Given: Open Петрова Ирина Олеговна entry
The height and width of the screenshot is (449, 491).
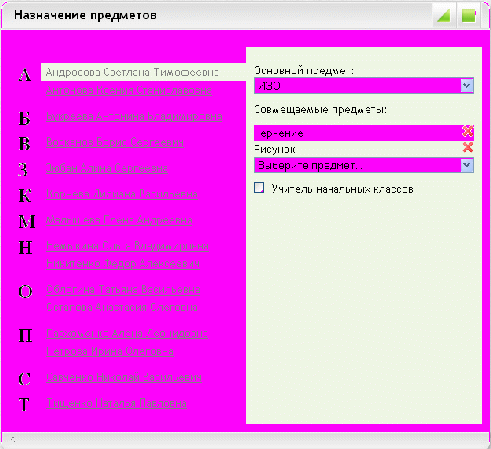Looking at the screenshot, I should pos(110,351).
